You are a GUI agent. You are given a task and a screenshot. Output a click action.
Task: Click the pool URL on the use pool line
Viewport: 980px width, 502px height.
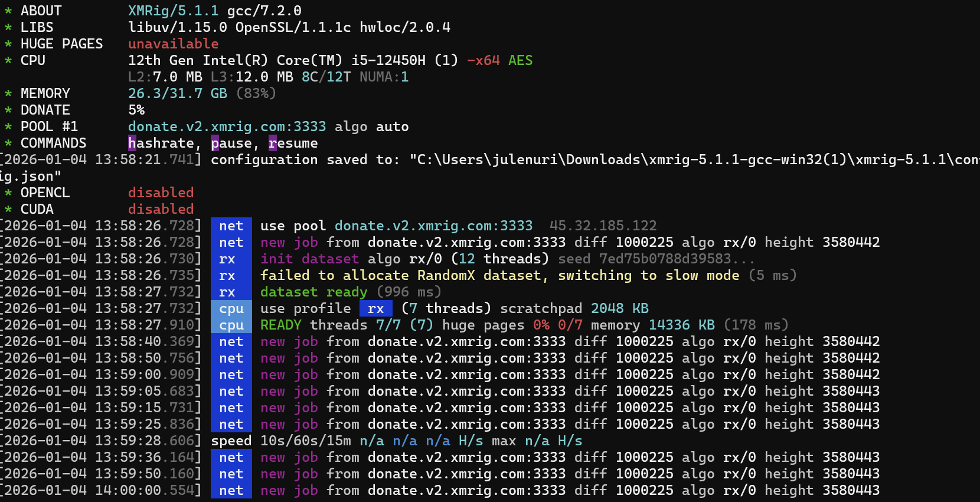click(x=433, y=226)
